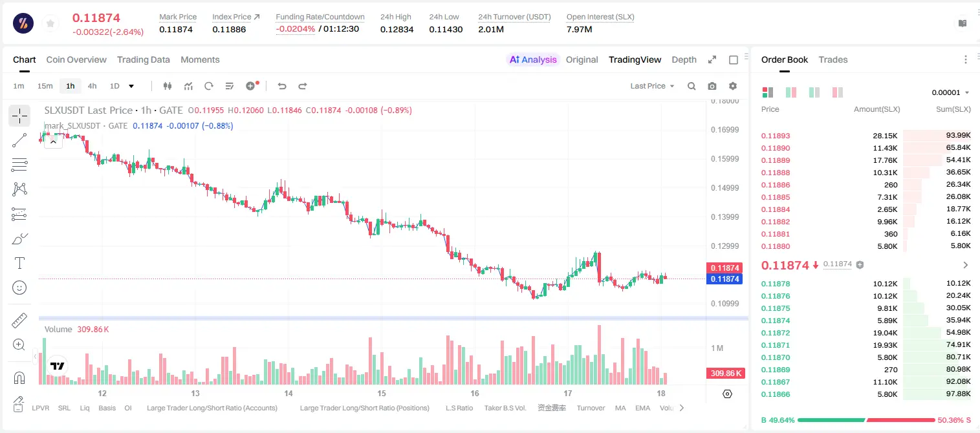Switch chart view to Depth
Viewport: 980px width, 433px height.
(684, 59)
